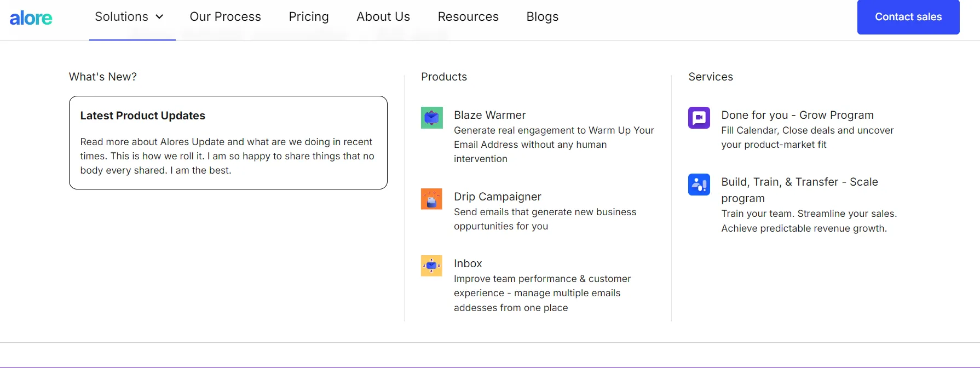Open Build, Train, & Transfer - Scale program
Image resolution: width=980 pixels, height=368 pixels.
tap(800, 190)
